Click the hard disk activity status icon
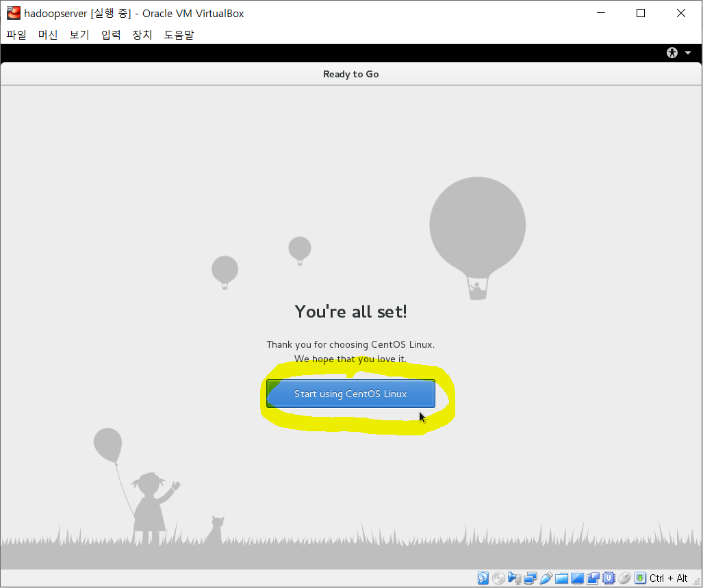Image resolution: width=703 pixels, height=588 pixels. click(x=483, y=578)
